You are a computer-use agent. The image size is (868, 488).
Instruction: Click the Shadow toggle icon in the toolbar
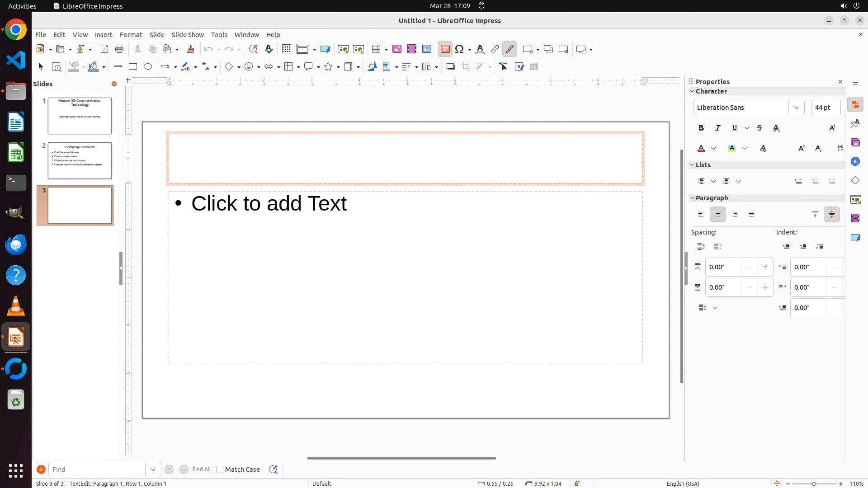tap(450, 67)
